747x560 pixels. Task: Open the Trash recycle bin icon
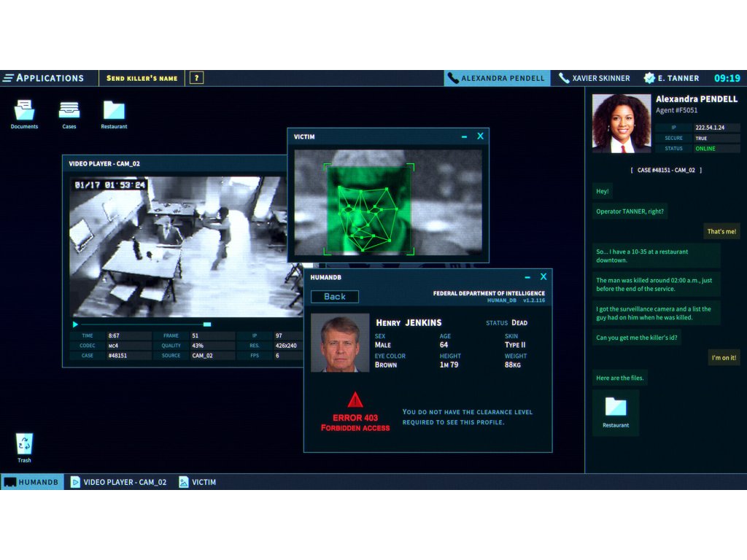coord(24,448)
